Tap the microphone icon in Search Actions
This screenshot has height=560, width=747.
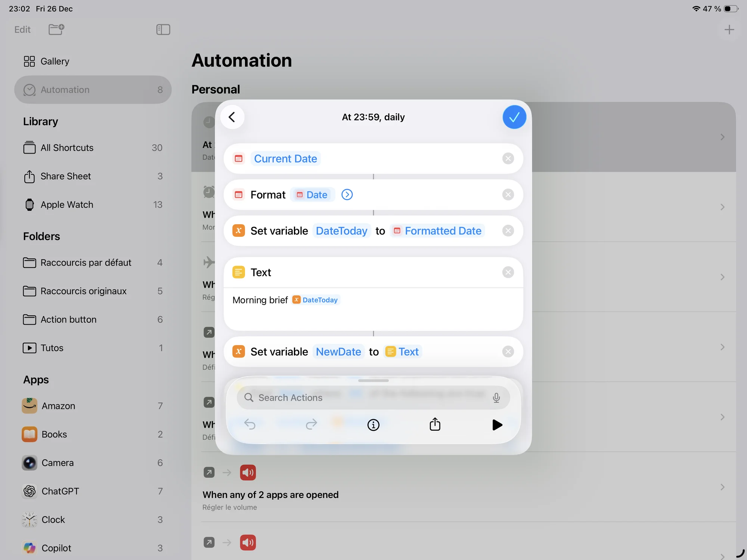[x=496, y=398]
